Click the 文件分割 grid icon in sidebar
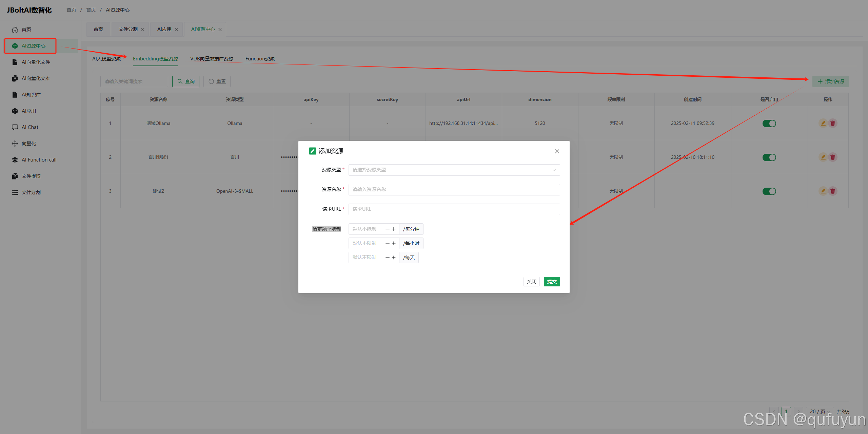The width and height of the screenshot is (868, 434). 15,192
